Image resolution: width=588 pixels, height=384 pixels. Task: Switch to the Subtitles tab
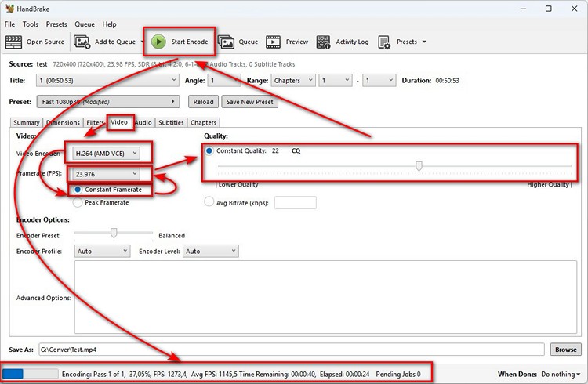(x=171, y=122)
